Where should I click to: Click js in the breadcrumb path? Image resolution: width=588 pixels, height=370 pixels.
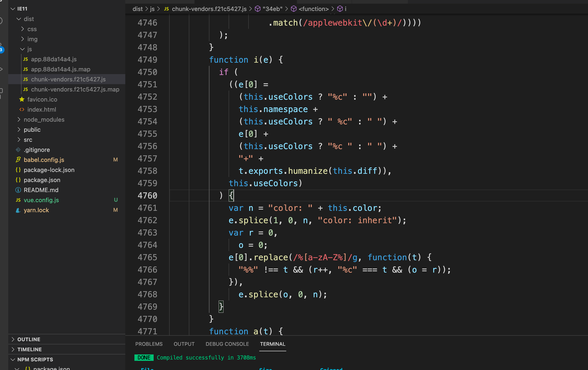click(152, 9)
